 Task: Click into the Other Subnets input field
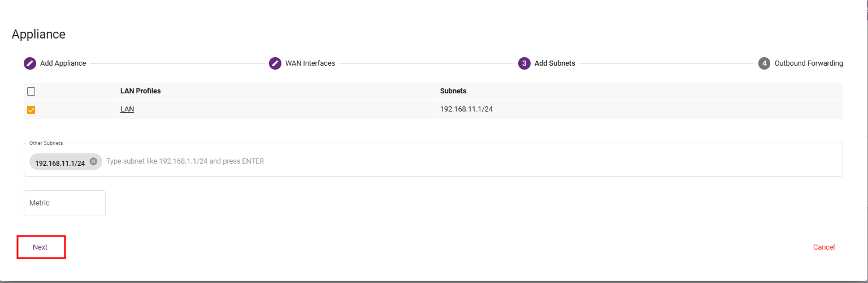click(x=452, y=161)
